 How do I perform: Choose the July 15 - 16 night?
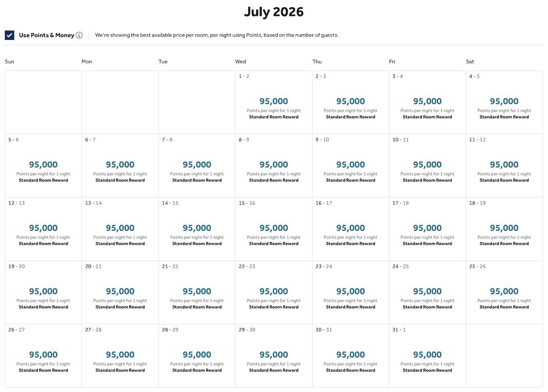[x=274, y=229]
